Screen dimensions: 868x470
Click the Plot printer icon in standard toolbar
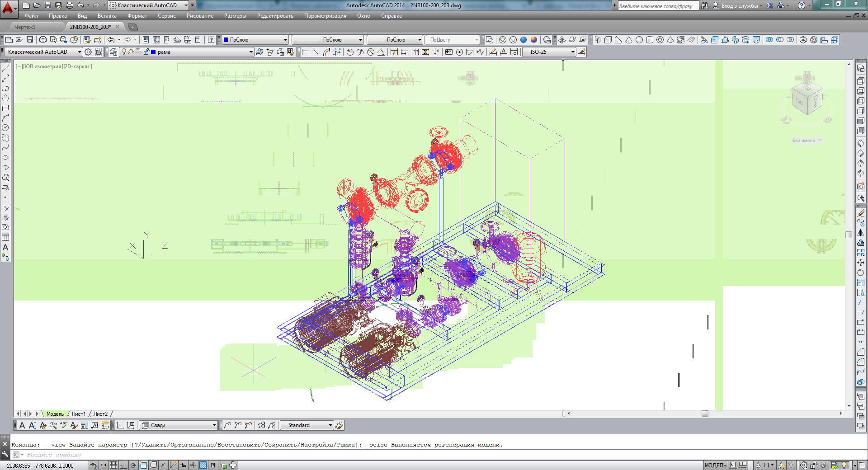point(43,40)
